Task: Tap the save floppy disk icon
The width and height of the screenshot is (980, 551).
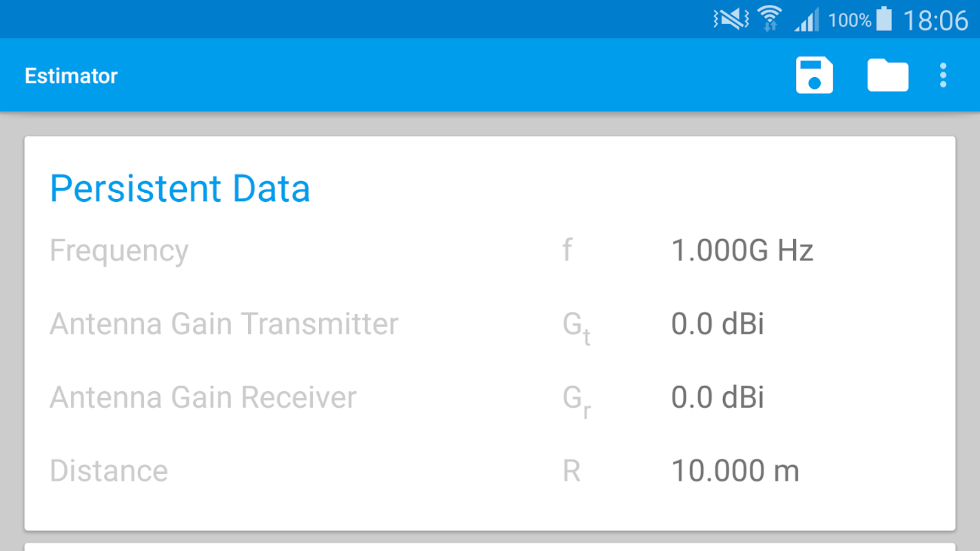Action: tap(815, 75)
